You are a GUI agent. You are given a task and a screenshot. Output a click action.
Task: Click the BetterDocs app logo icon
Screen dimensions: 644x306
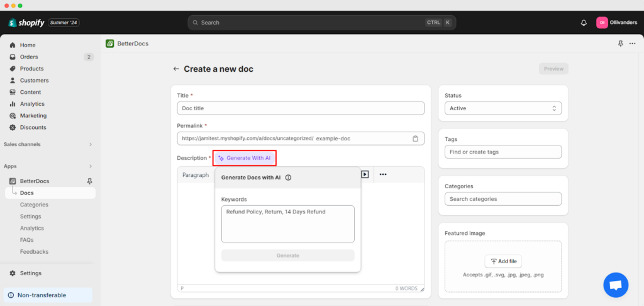point(109,43)
